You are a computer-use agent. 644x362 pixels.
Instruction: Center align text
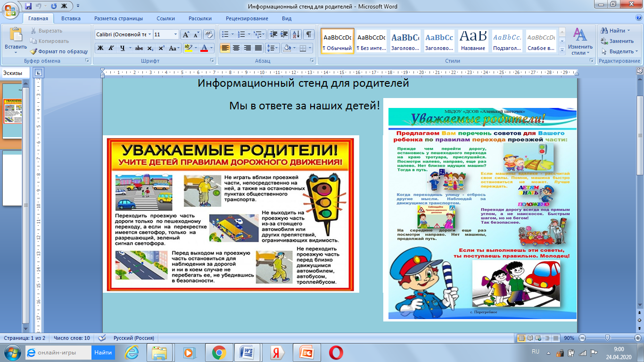click(236, 48)
